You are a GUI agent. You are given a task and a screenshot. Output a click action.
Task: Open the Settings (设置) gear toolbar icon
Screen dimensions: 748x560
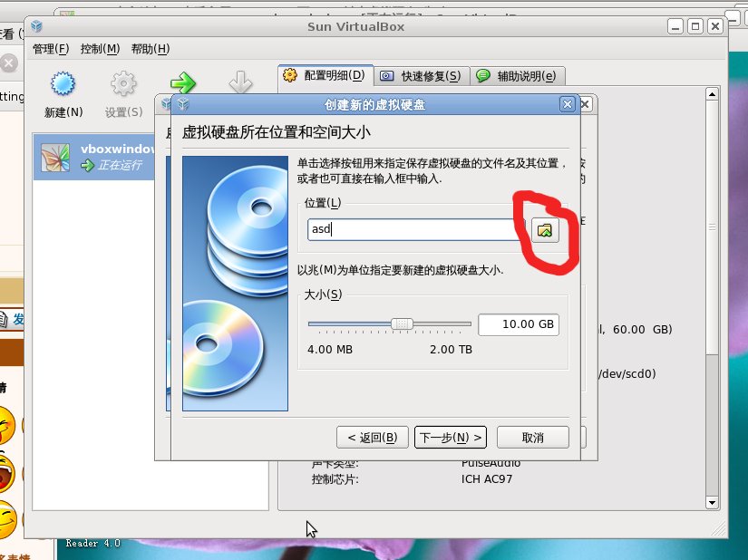pyautogui.click(x=123, y=84)
